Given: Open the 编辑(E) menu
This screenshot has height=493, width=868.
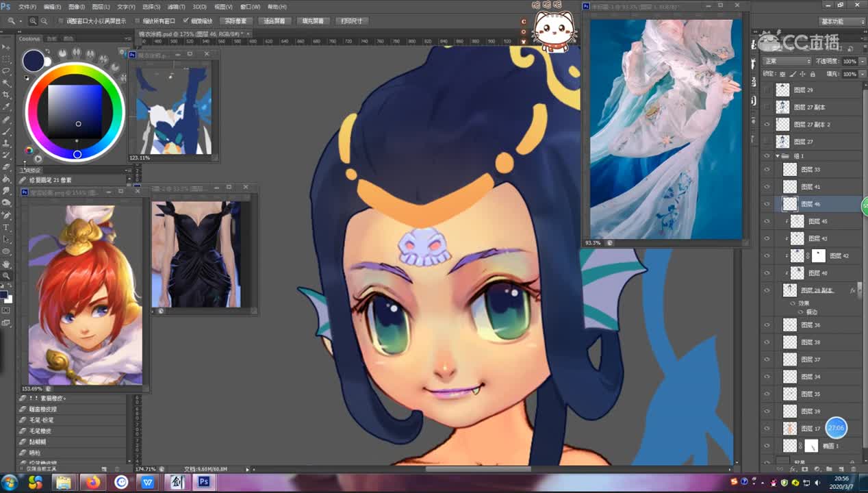Looking at the screenshot, I should [x=52, y=7].
